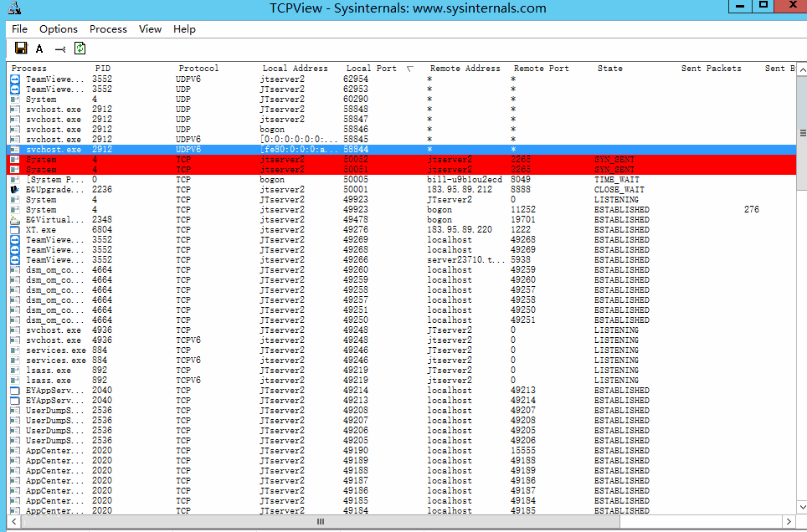Screen dimensions: 807x532
Task: Click the Save toolbar icon
Action: (21, 49)
